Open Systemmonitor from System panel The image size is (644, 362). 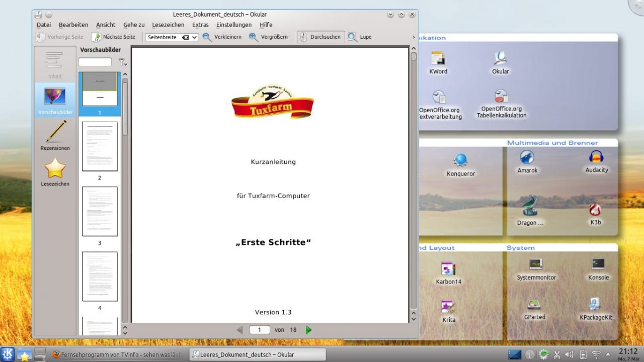pyautogui.click(x=536, y=269)
